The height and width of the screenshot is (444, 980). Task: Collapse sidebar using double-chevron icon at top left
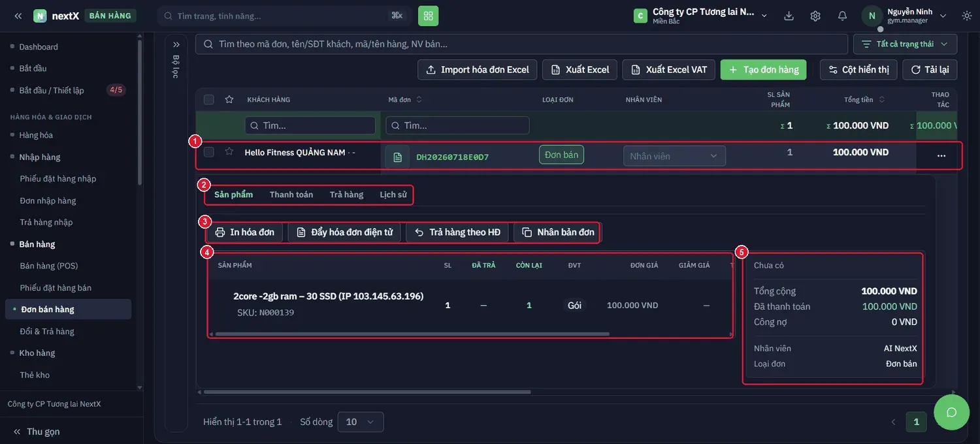[18, 16]
